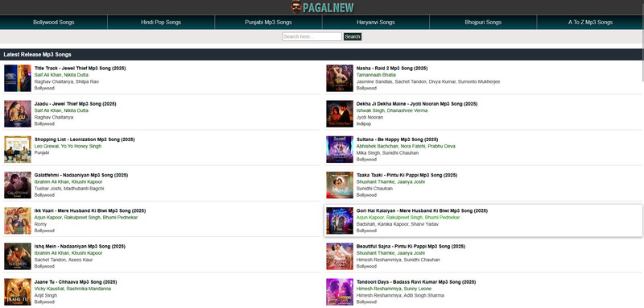644x308 pixels.
Task: Click 'Abhishek Bachchan, Nora Fatehi, Prabhu Deva' text
Action: [x=406, y=146]
